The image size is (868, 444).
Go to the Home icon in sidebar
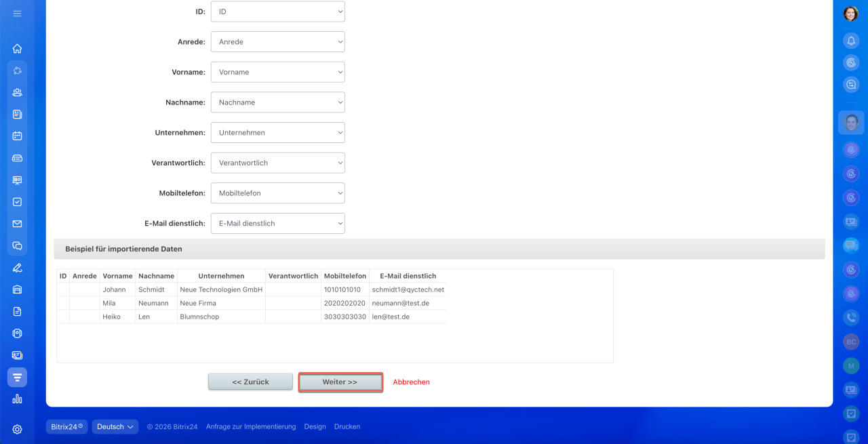(x=17, y=48)
